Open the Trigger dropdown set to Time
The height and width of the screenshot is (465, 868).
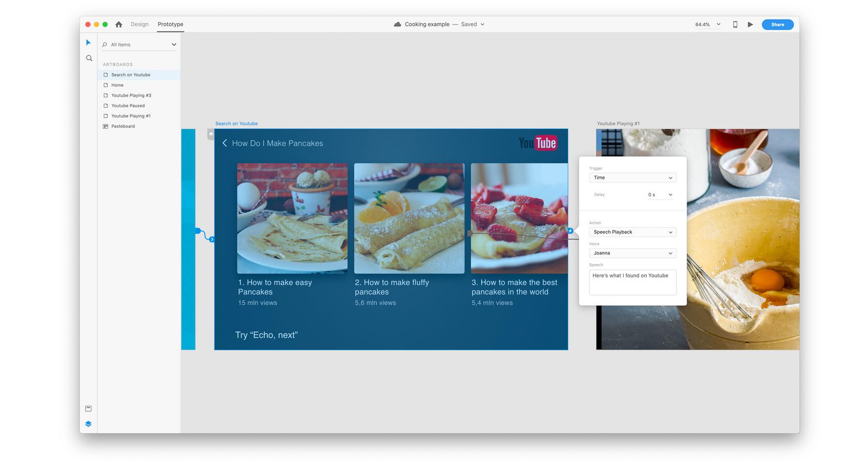coord(632,178)
